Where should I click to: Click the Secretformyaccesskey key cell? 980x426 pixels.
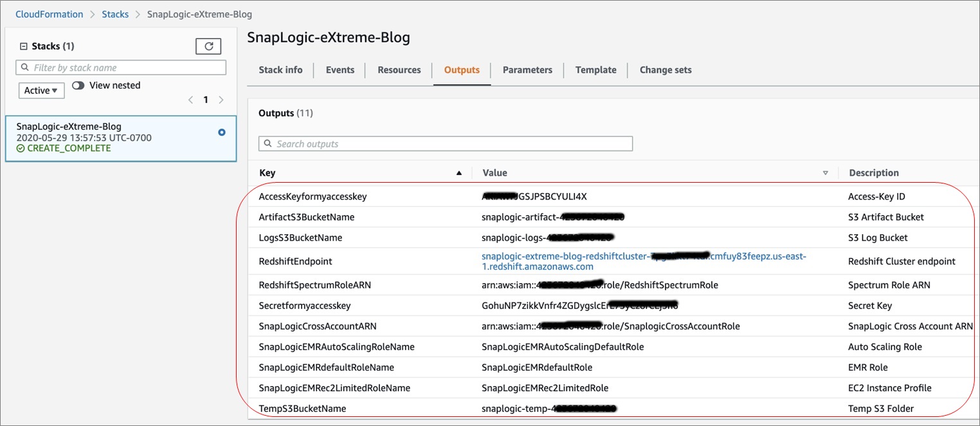pyautogui.click(x=305, y=306)
